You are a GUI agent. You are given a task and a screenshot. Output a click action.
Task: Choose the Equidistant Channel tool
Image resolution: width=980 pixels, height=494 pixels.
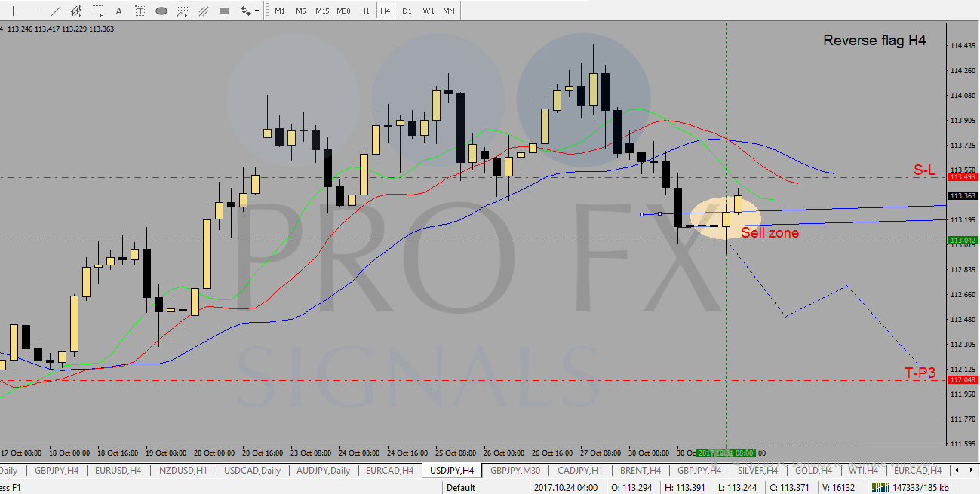[76, 11]
